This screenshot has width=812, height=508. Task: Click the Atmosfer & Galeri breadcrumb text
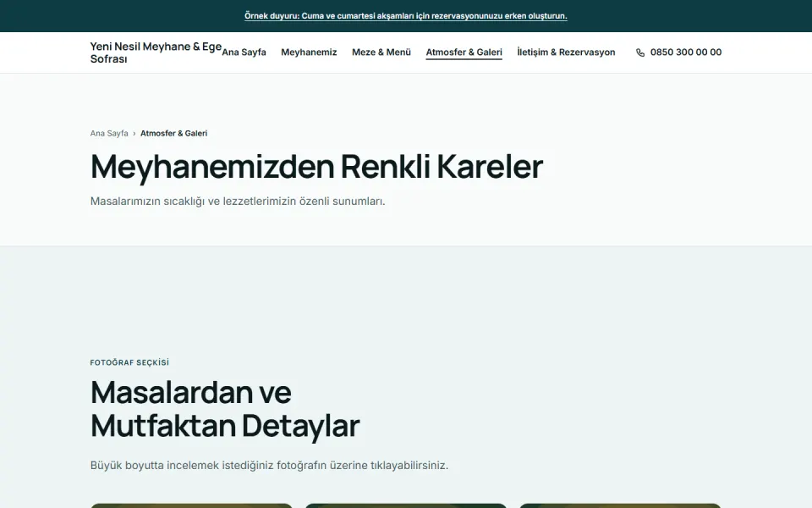tap(173, 133)
